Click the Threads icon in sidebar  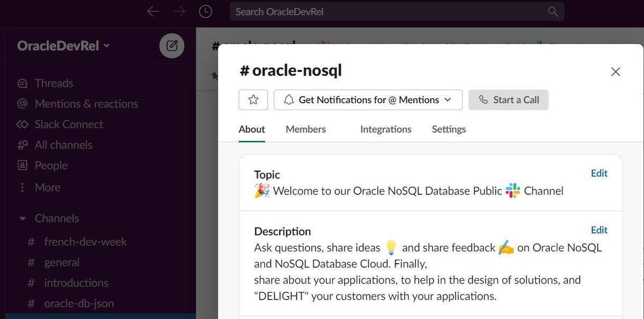point(22,83)
